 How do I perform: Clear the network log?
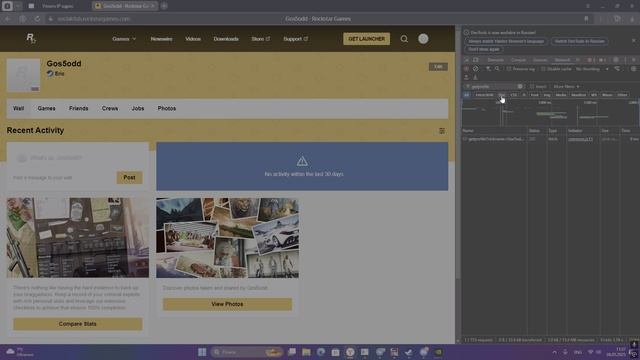point(476,69)
